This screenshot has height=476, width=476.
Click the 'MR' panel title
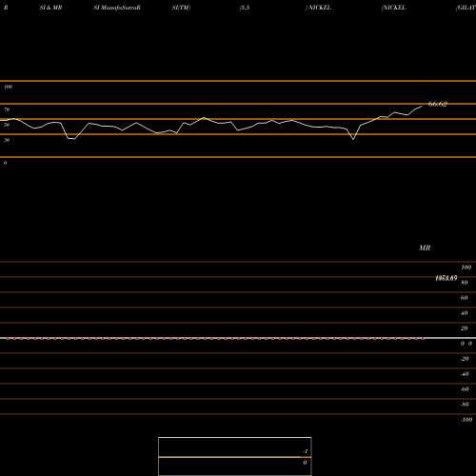(425, 248)
